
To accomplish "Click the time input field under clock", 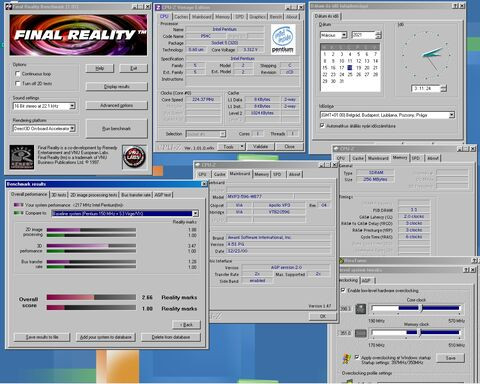I will [426, 89].
